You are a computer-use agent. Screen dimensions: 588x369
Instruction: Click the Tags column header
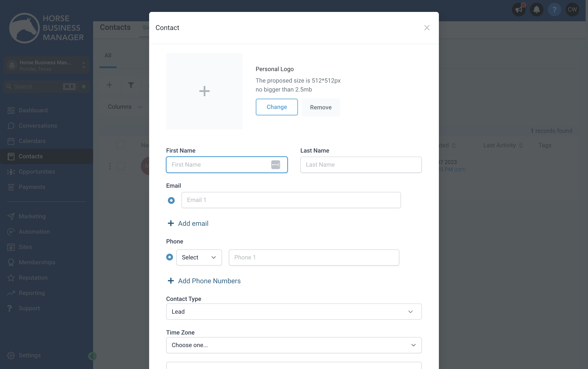(545, 145)
